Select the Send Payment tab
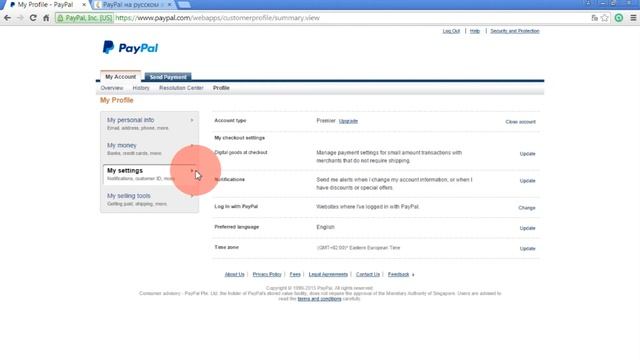640x360 pixels. [168, 77]
